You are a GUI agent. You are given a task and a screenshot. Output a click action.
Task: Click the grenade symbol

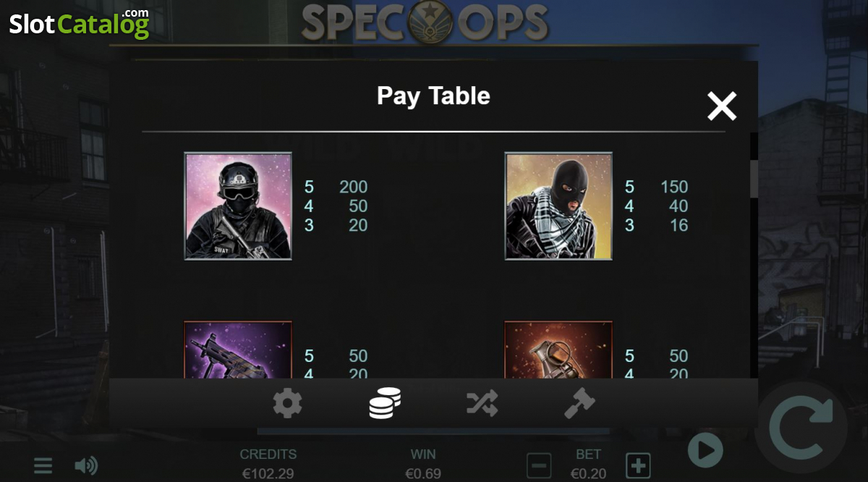tap(558, 350)
